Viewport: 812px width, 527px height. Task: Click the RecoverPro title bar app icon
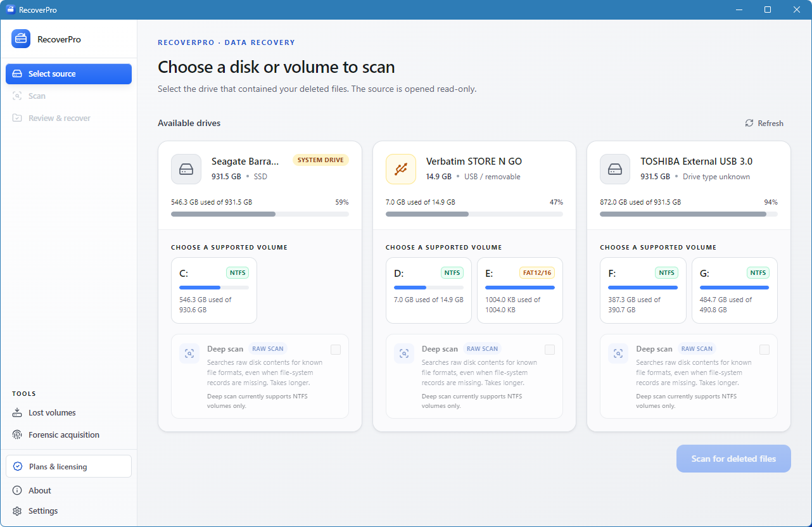(x=10, y=10)
